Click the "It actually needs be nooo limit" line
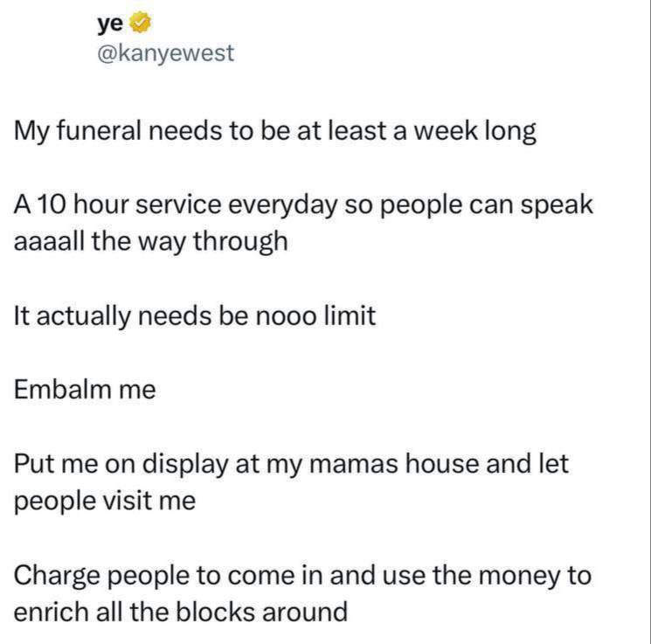The width and height of the screenshot is (651, 644). pyautogui.click(x=195, y=315)
